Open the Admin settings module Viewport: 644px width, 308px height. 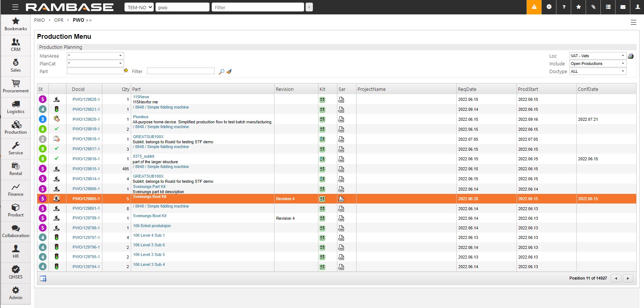(16, 294)
